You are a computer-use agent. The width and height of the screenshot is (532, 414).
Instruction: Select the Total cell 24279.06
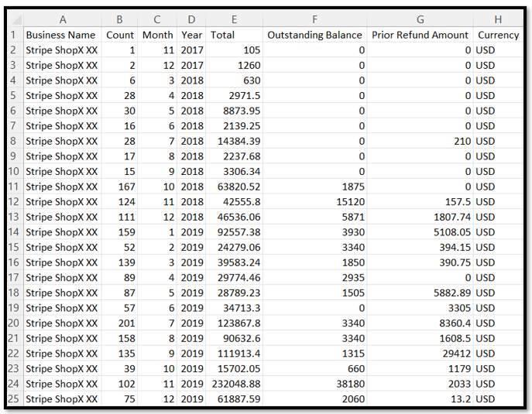[x=234, y=247]
